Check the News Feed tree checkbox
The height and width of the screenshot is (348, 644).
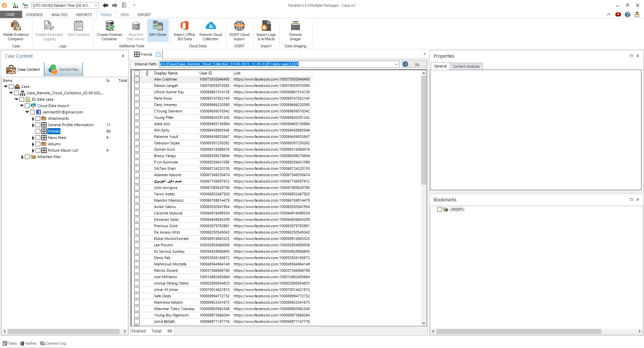point(38,138)
